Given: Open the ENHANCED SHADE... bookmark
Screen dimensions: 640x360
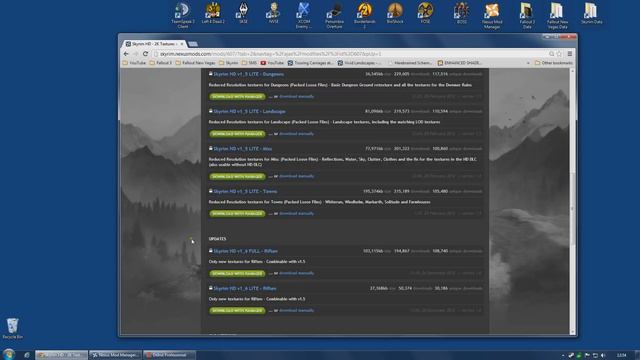Looking at the screenshot, I should coord(460,63).
